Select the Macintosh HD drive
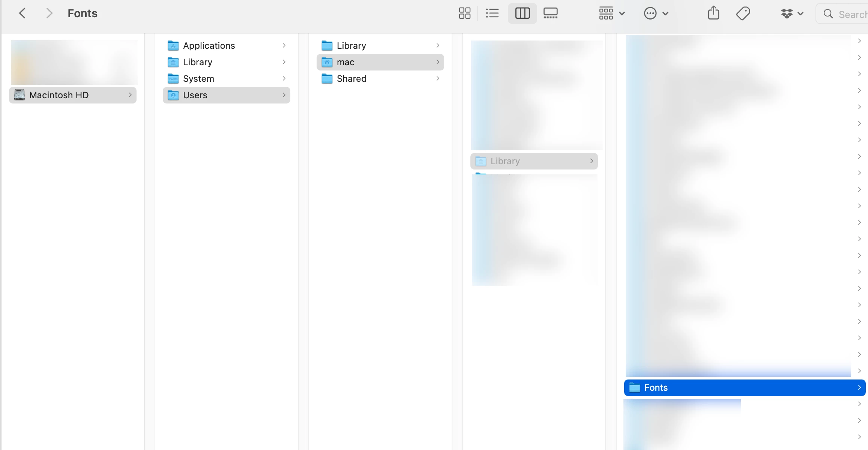868x450 pixels. [59, 95]
